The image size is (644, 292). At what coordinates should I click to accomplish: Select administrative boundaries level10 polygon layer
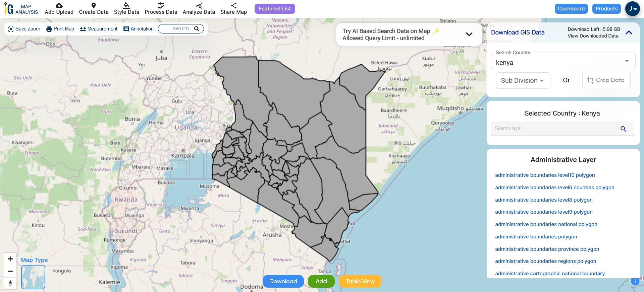(545, 175)
